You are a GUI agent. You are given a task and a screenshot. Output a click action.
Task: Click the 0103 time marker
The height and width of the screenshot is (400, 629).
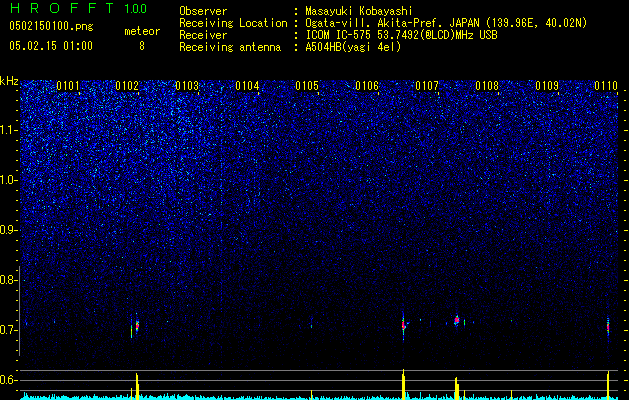[187, 85]
